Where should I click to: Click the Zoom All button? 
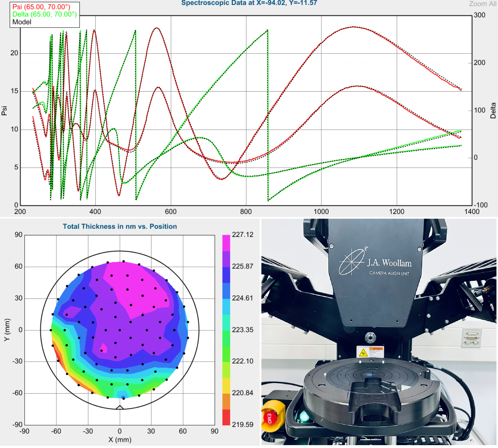pos(483,4)
